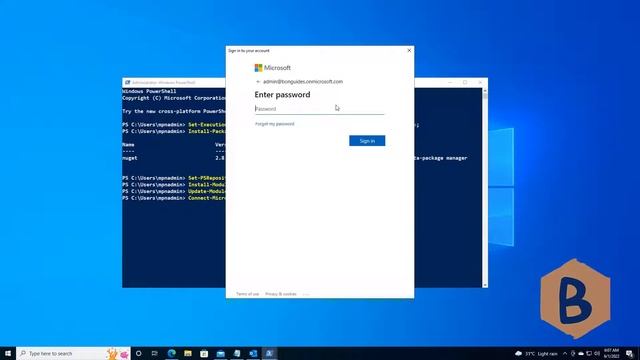Screen dimensions: 640x360
Task: Go back using arrow beside admin email
Action: (258, 82)
